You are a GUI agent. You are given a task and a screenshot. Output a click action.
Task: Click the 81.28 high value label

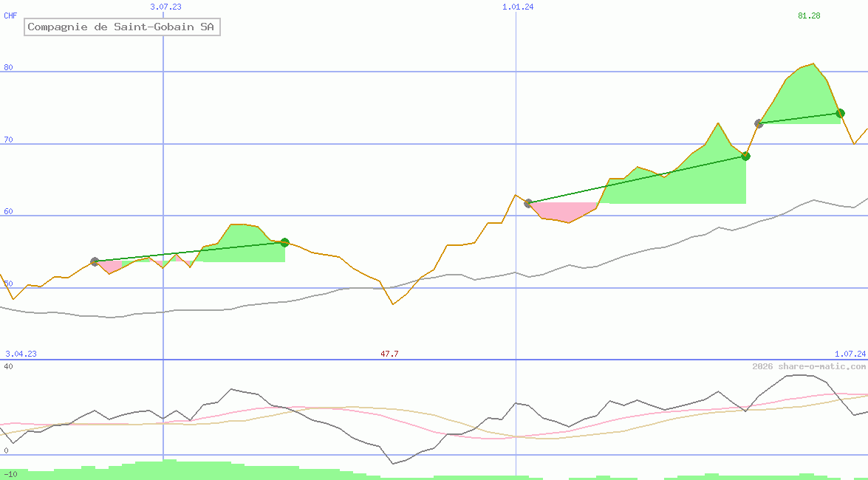[809, 16]
